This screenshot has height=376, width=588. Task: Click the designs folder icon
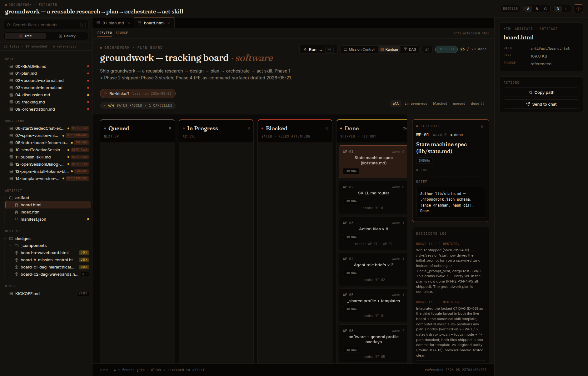click(11, 238)
